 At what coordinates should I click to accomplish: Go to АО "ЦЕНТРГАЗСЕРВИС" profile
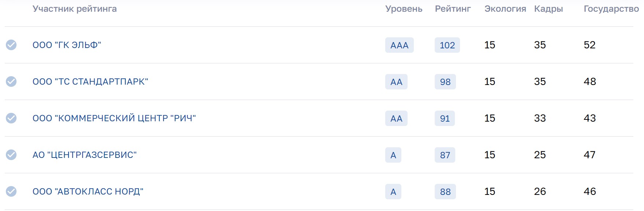pyautogui.click(x=84, y=155)
